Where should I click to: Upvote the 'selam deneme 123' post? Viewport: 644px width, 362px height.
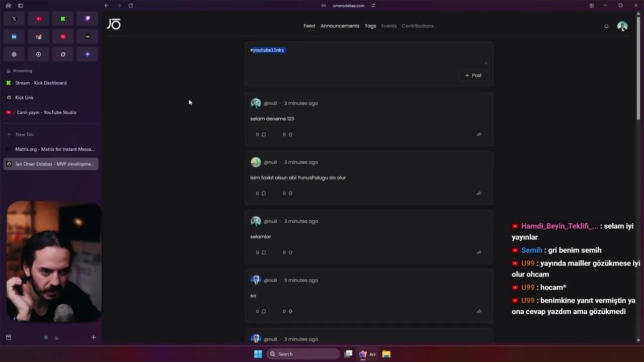290,134
